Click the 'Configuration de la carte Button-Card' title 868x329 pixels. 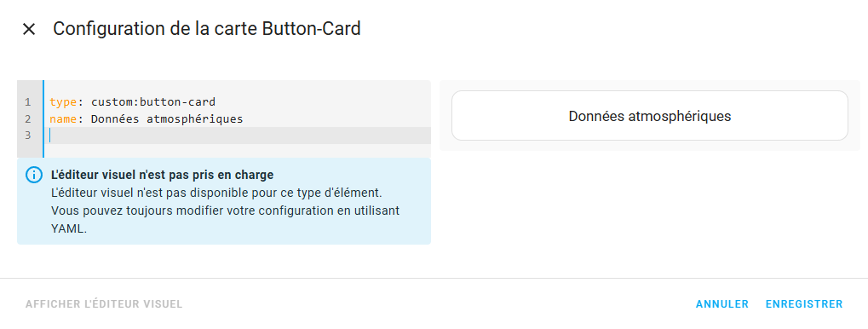206,29
